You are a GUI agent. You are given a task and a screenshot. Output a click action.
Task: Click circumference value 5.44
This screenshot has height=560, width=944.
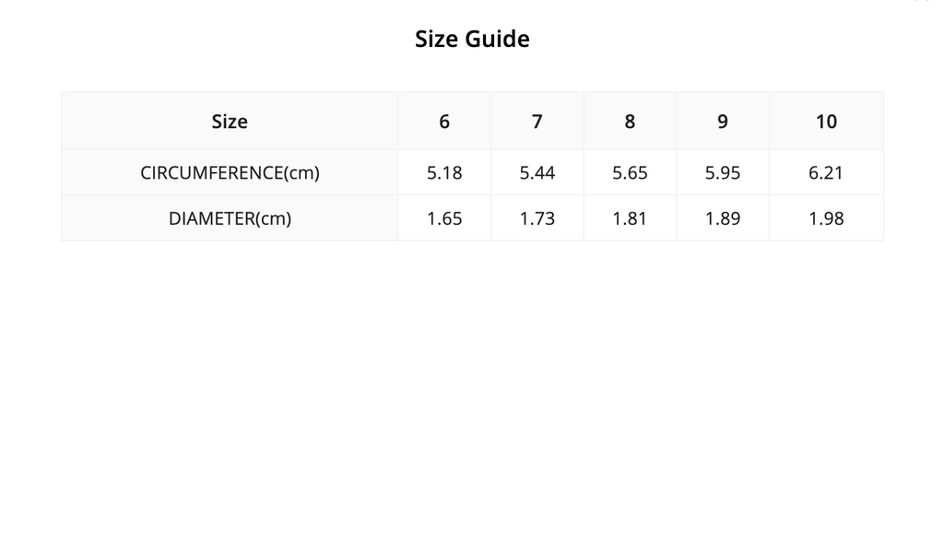pyautogui.click(x=537, y=172)
